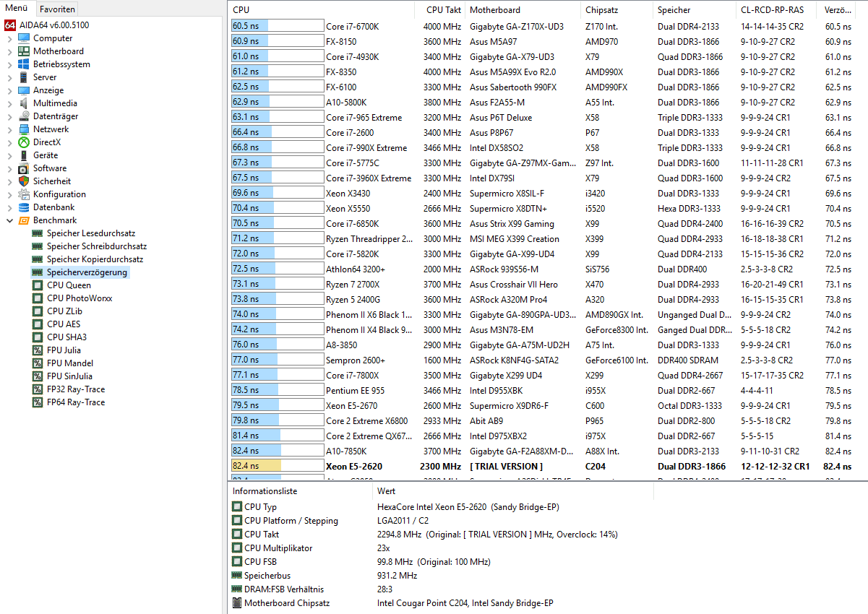Sort by CL-RCD-RP-RAS column header
The image size is (868, 614).
tap(776, 10)
